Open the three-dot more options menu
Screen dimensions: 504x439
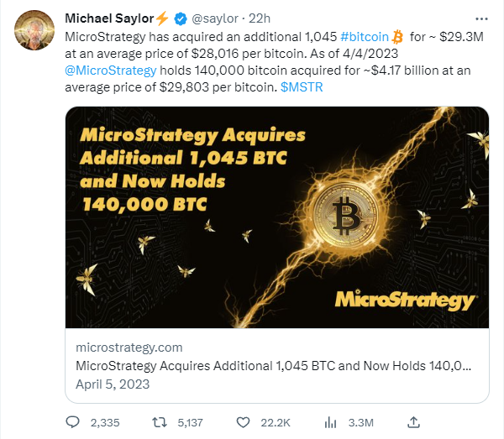(481, 19)
